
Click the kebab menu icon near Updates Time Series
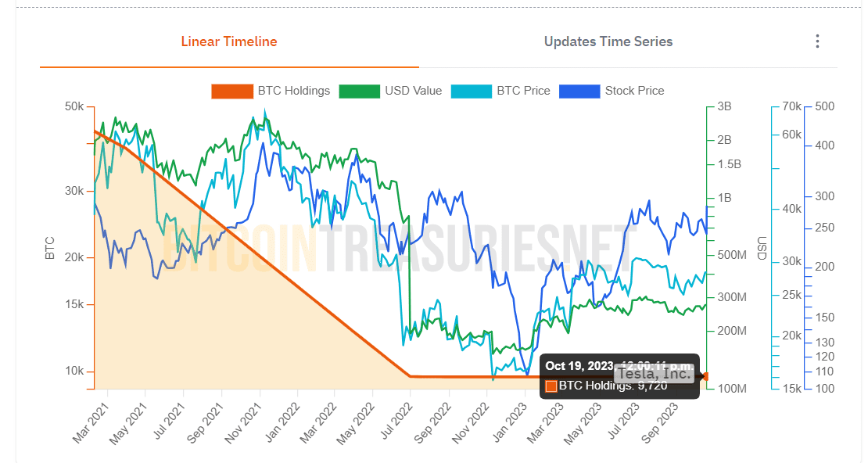[818, 41]
